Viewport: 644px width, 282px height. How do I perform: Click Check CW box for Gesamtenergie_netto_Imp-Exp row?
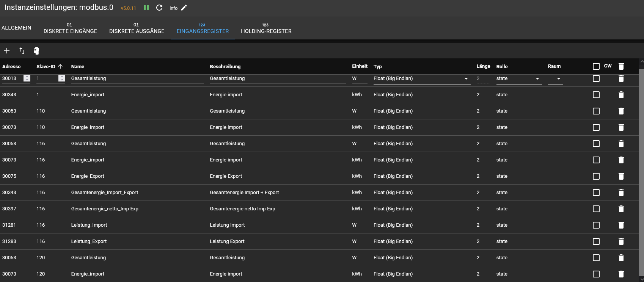(x=596, y=209)
